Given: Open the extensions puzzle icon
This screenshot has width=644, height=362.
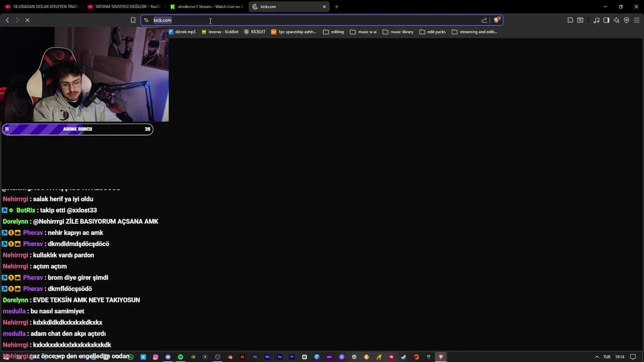Looking at the screenshot, I should tap(570, 20).
